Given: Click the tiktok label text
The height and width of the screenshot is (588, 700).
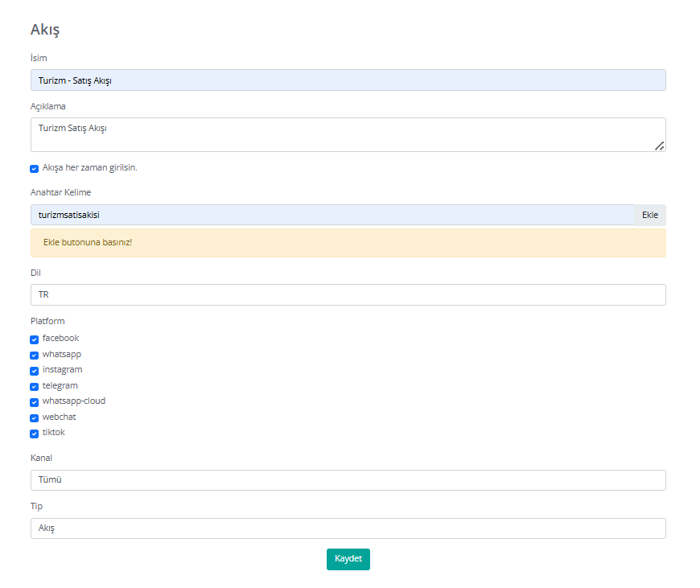Looking at the screenshot, I should 54,433.
